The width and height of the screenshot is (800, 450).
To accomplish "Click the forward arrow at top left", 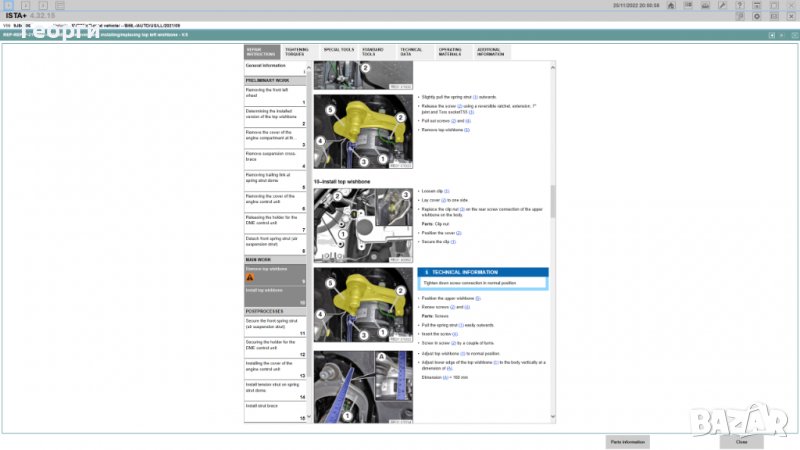I will coord(27,5).
